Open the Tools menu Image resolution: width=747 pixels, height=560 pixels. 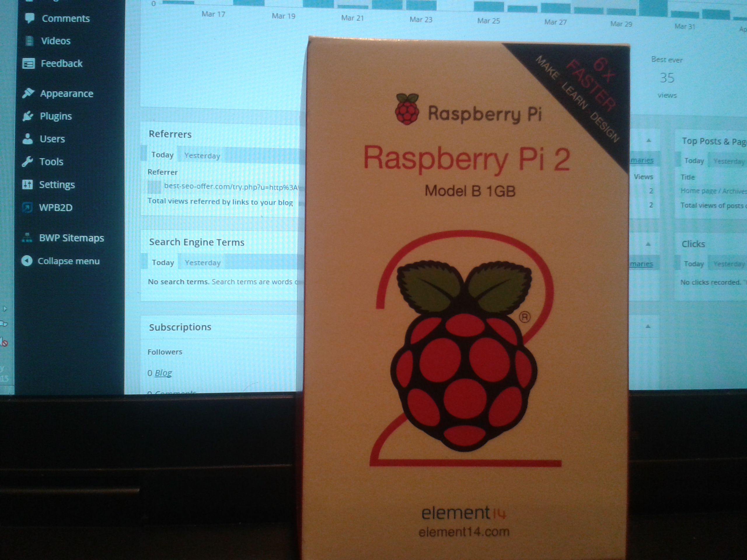(x=51, y=162)
